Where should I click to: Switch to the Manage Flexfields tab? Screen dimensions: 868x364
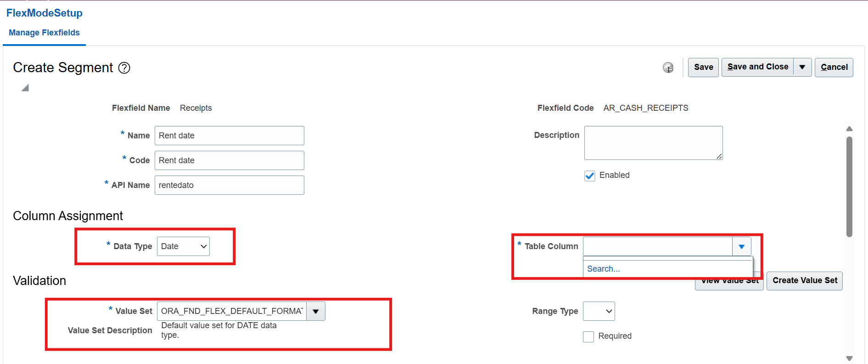pyautogui.click(x=44, y=33)
